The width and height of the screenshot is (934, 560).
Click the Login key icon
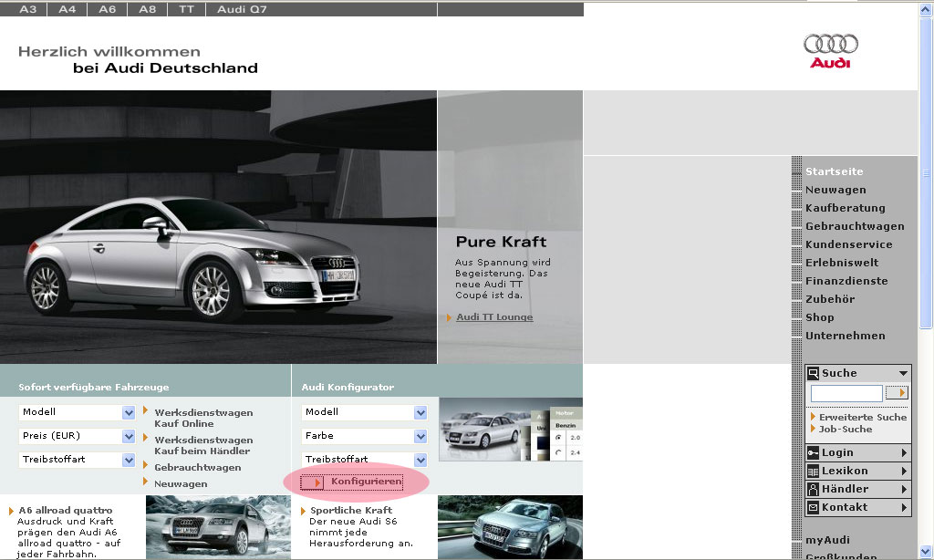(813, 452)
